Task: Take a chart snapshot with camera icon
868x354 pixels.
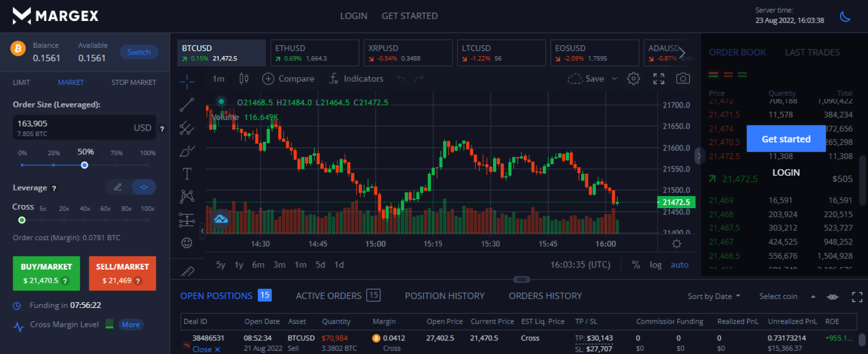Action: tap(683, 79)
